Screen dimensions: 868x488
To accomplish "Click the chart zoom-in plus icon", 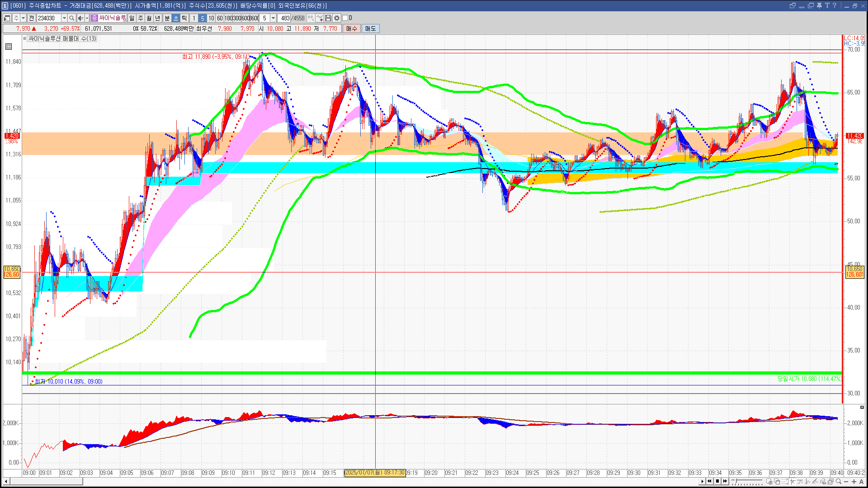I will pos(854,481).
